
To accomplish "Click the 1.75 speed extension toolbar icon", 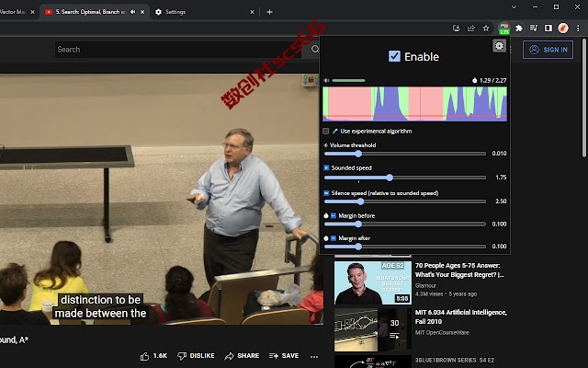I will coord(504,29).
